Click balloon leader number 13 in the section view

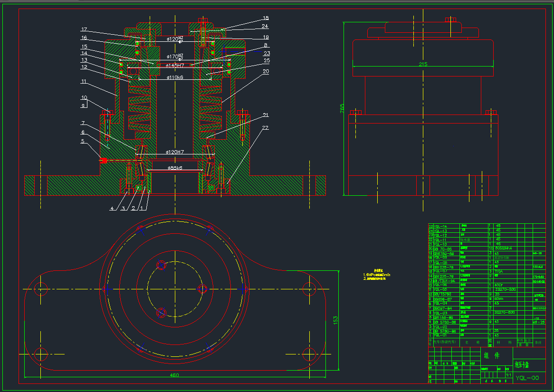84,60
